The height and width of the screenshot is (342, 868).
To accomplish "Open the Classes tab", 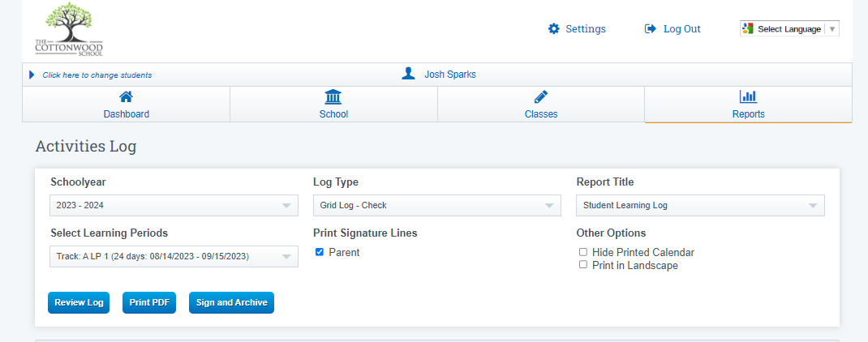I will pyautogui.click(x=541, y=113).
